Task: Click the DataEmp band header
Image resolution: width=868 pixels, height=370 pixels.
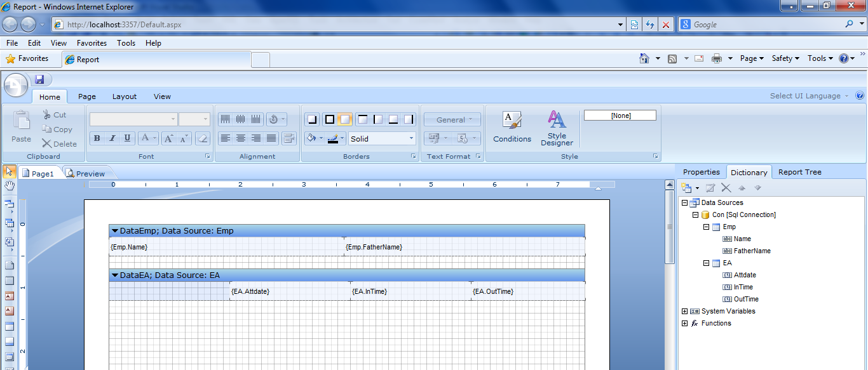Action: pyautogui.click(x=347, y=231)
